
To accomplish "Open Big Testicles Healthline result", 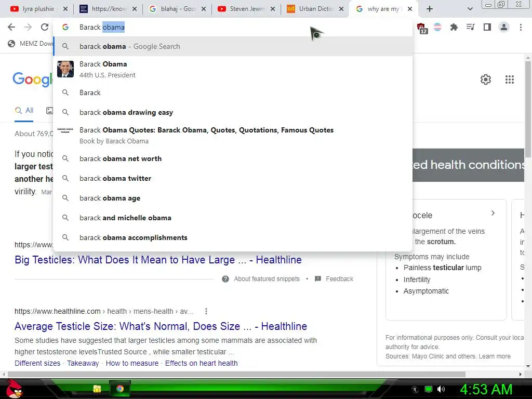I will pyautogui.click(x=158, y=260).
